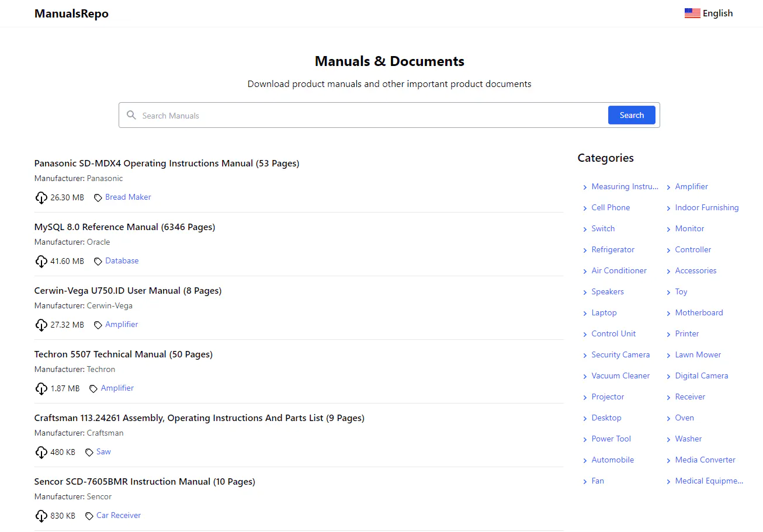Click download icon next to 41.60 MB MySQL manual

(41, 261)
